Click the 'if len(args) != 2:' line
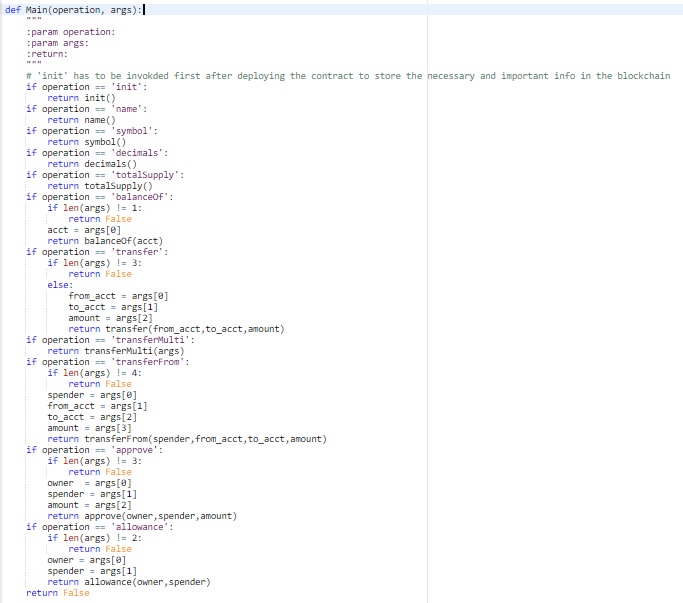The height and width of the screenshot is (603, 683). coord(95,538)
